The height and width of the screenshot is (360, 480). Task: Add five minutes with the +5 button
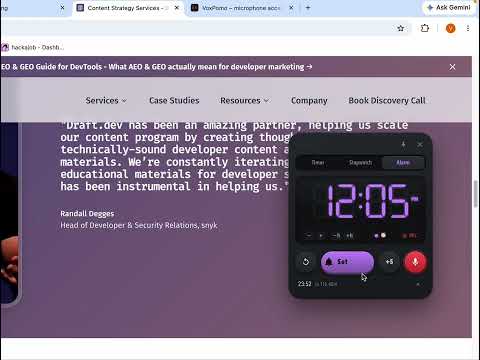point(389,262)
